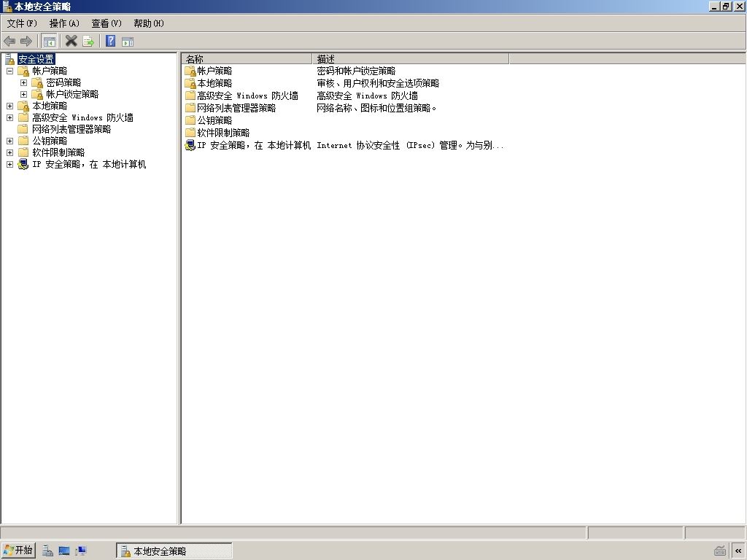The width and height of the screenshot is (747, 560).
Task: Open the 查看(V) menu
Action: click(x=107, y=23)
